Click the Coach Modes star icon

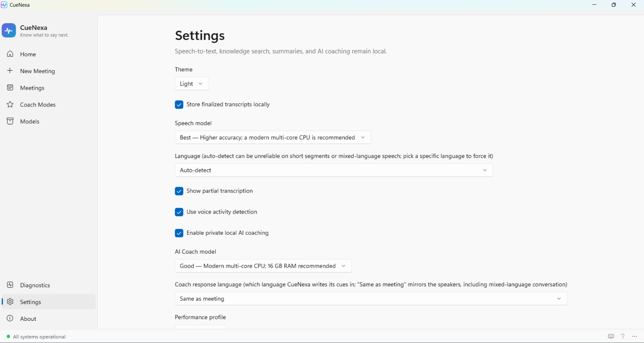coord(10,104)
